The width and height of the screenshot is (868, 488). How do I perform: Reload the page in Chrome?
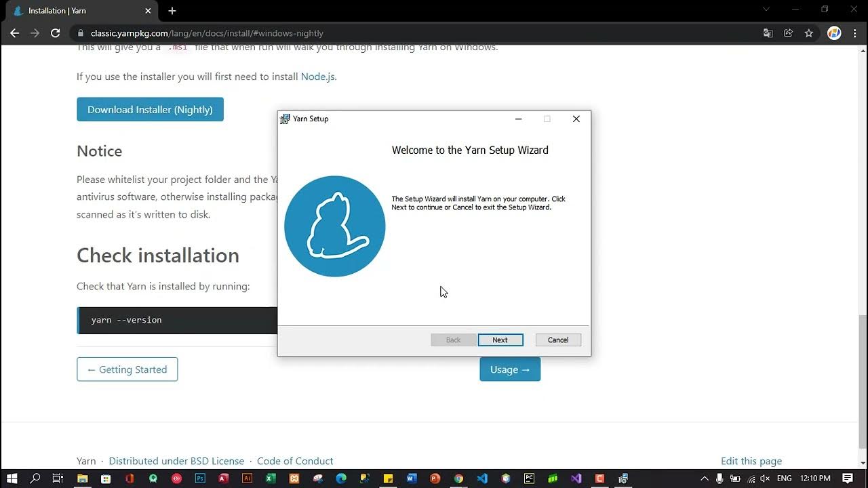[56, 33]
